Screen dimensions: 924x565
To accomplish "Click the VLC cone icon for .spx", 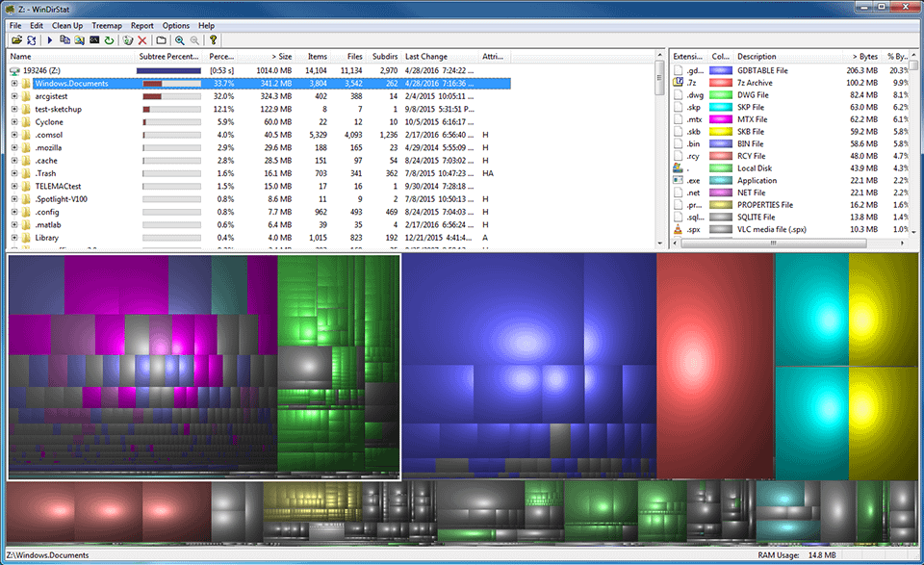I will click(679, 229).
